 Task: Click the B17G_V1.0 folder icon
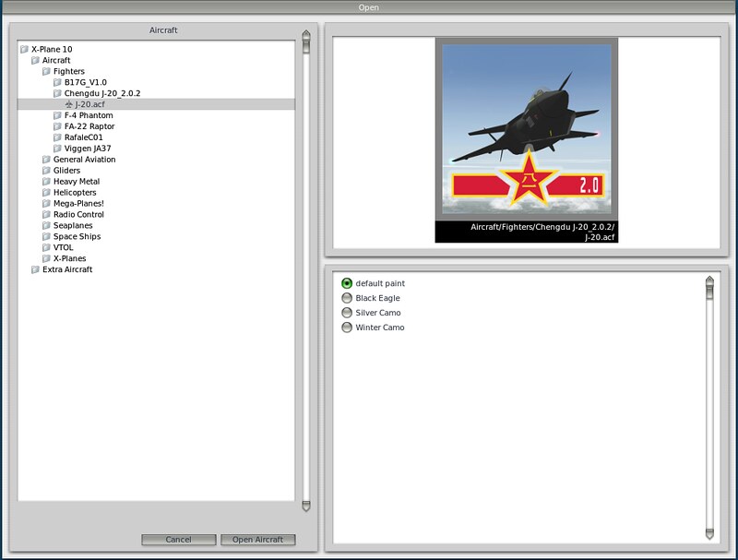click(57, 82)
